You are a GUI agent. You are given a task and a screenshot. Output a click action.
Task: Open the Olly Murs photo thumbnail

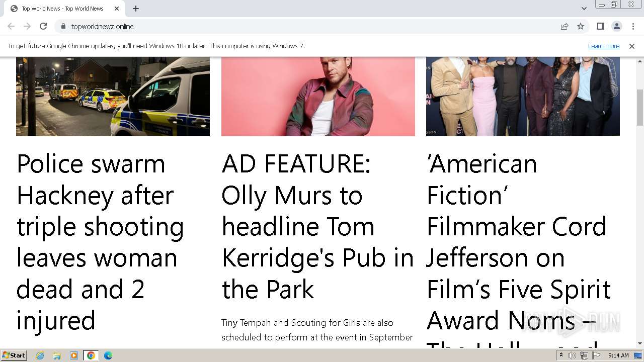(x=318, y=96)
